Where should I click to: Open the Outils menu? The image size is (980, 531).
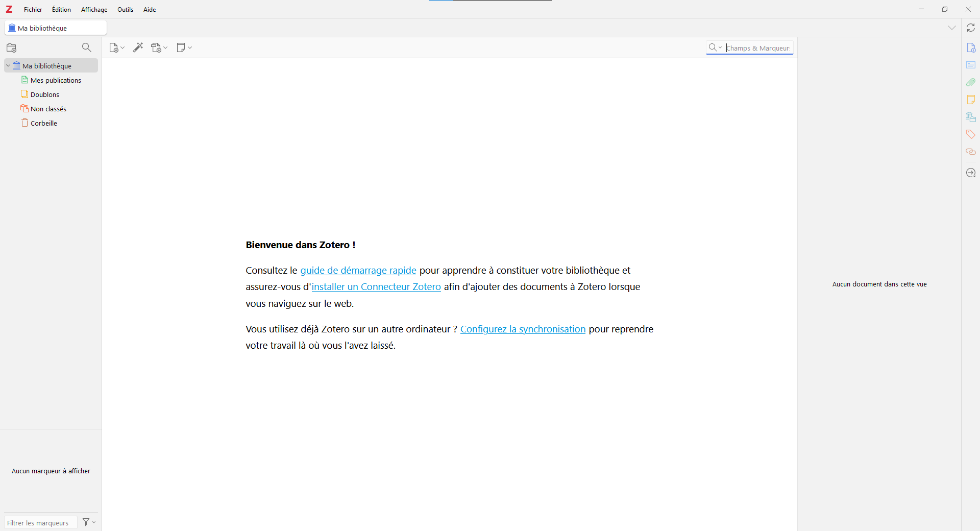(125, 10)
